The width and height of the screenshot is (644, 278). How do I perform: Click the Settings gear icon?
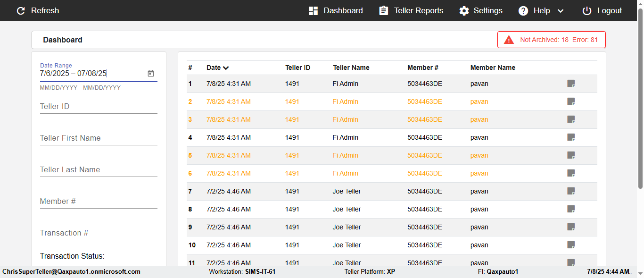(x=464, y=11)
